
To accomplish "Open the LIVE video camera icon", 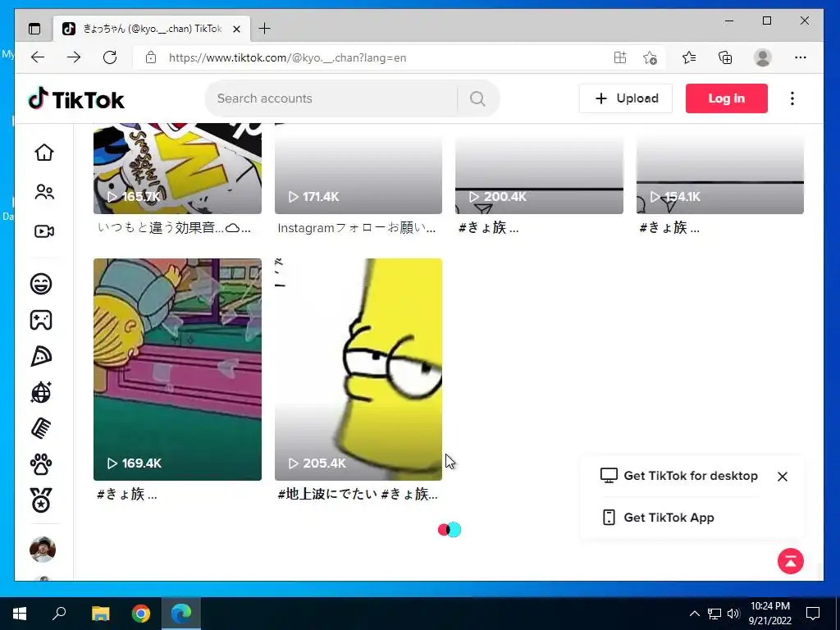I will 44,231.
